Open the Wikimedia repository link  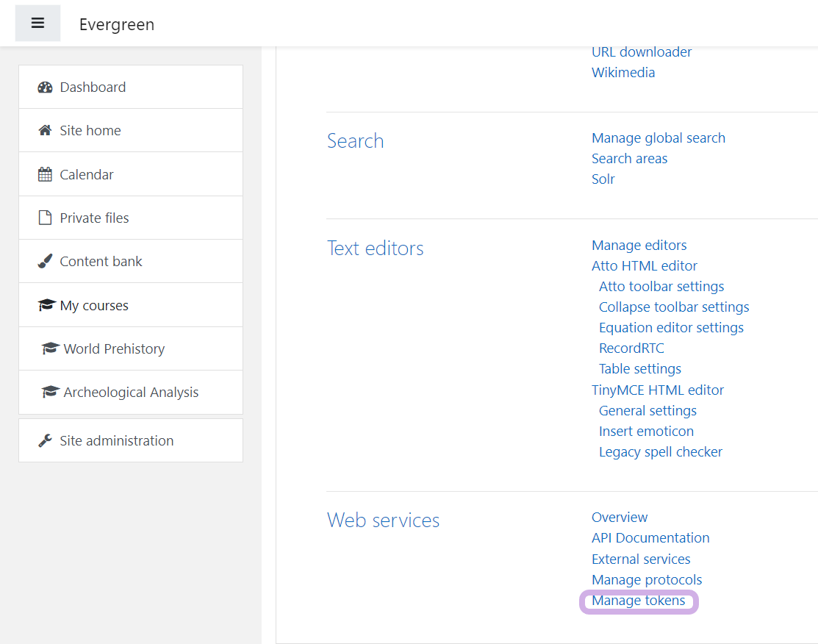tap(623, 73)
